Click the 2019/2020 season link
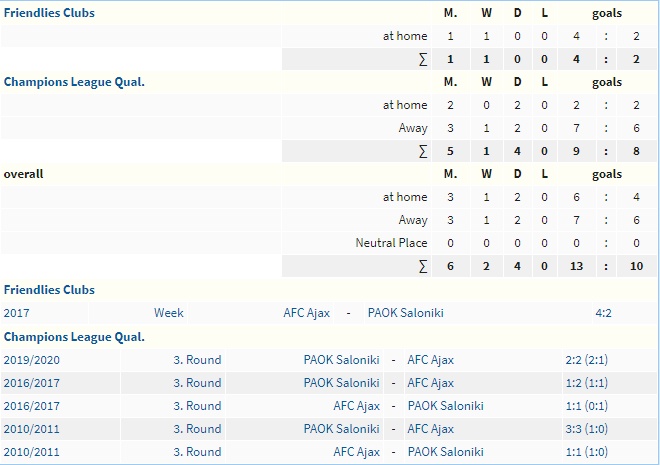 pos(32,360)
